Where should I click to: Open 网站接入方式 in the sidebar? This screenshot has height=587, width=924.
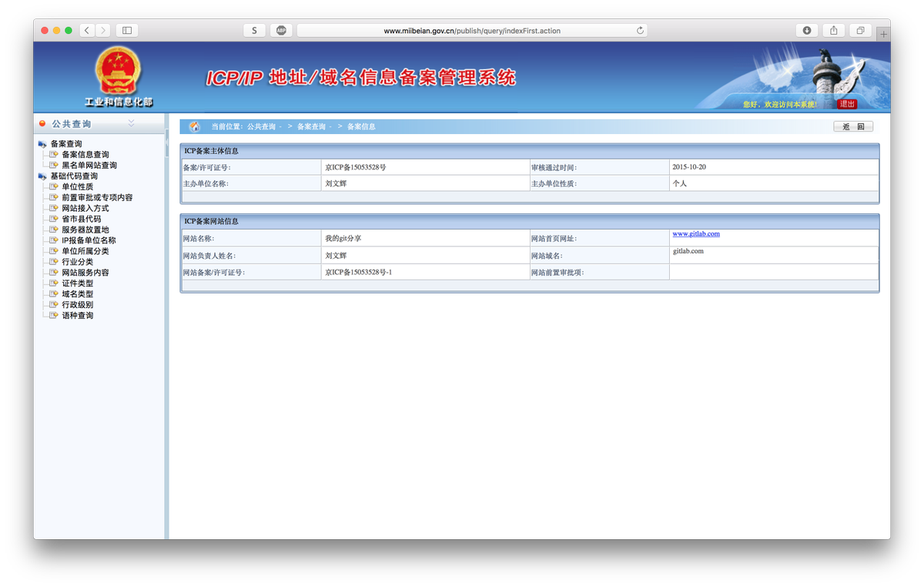85,208
